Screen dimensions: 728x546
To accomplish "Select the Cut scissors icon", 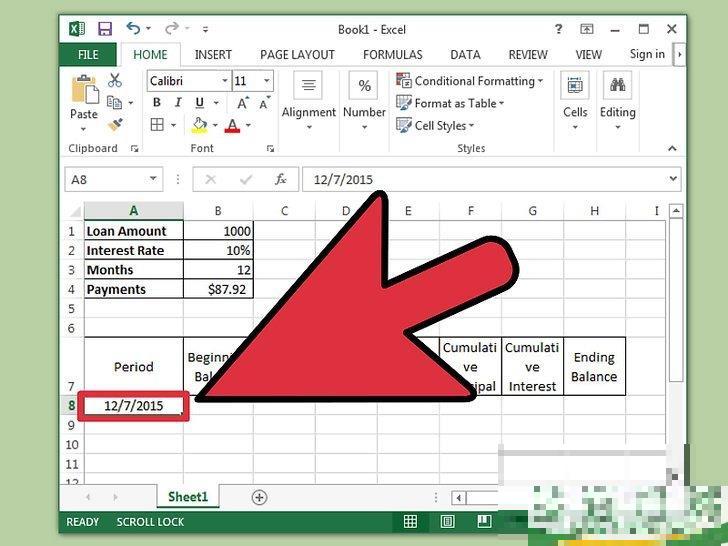I will 115,80.
